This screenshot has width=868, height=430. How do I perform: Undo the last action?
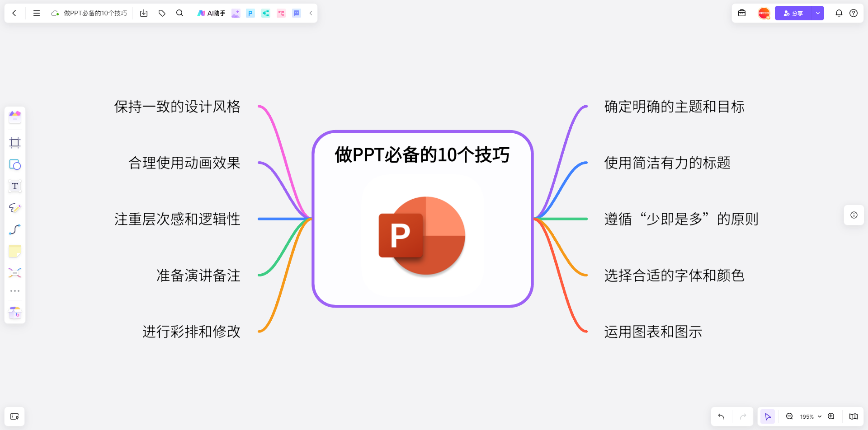click(722, 416)
